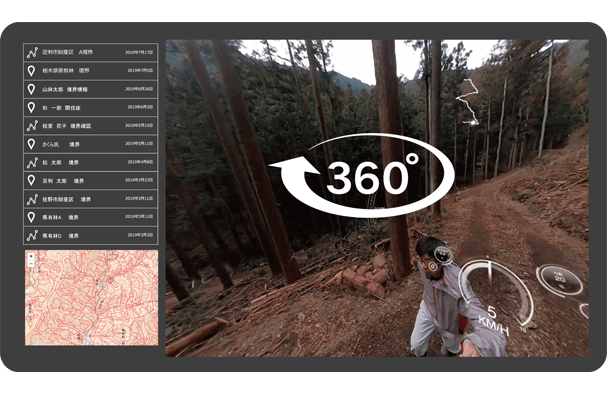Open entry 県有林A 境界
The height and width of the screenshot is (394, 607).
tap(91, 218)
